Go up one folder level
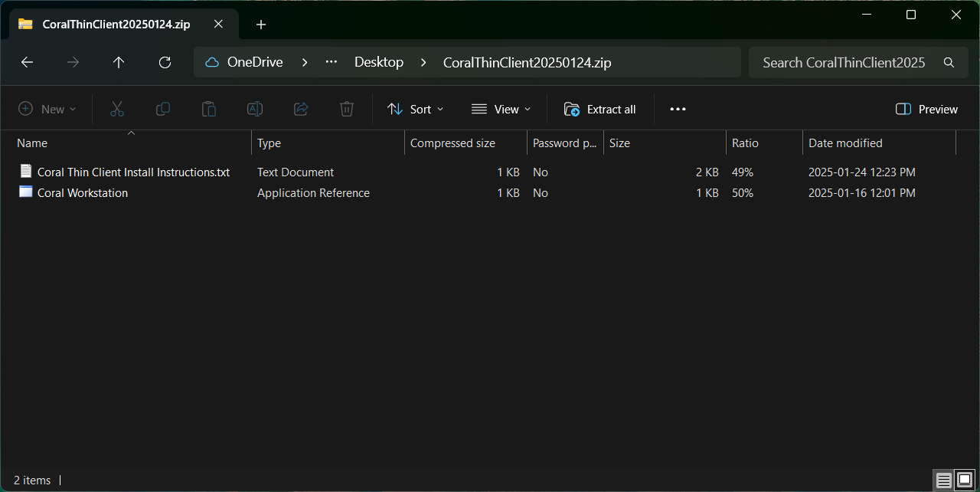The image size is (980, 492). click(x=119, y=63)
